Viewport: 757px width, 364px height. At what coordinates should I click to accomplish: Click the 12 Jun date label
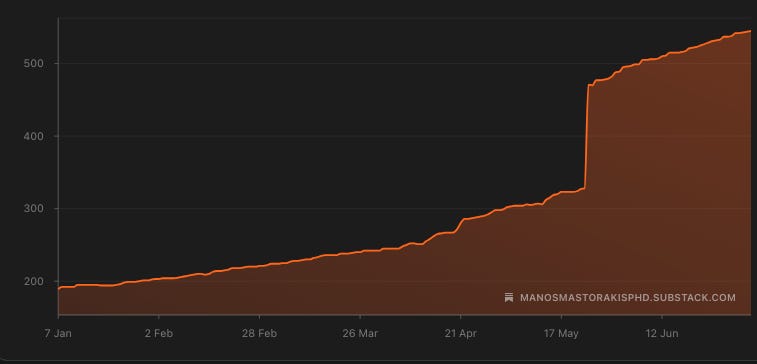pyautogui.click(x=662, y=334)
